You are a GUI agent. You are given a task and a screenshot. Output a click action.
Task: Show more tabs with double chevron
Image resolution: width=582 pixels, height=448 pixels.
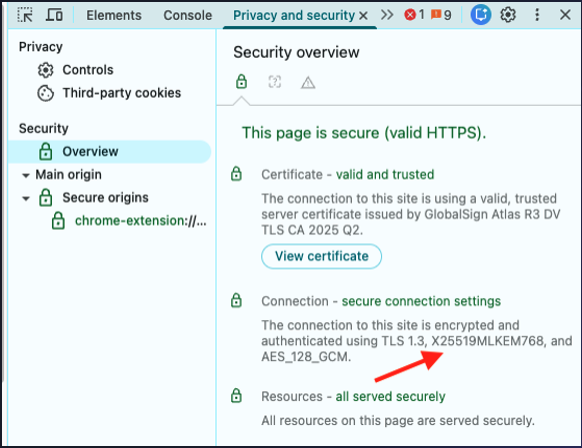[387, 15]
